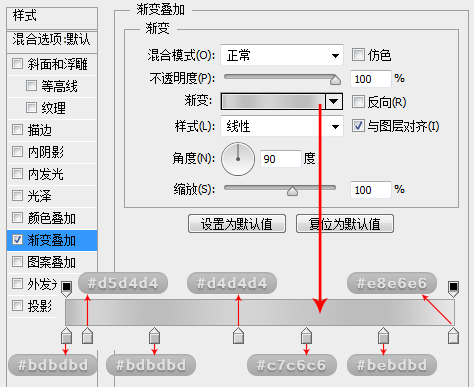474x387 pixels.
Task: Select the highlighted 渐变叠加 row
Action: [x=52, y=240]
